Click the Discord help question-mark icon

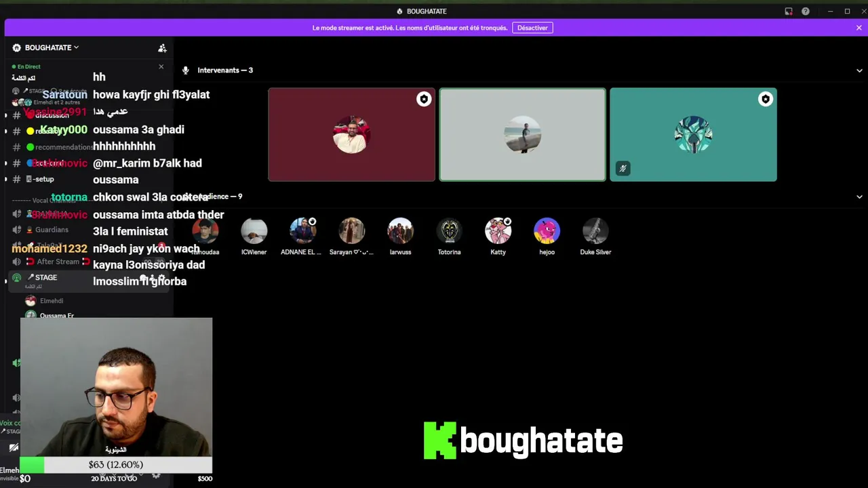pyautogui.click(x=805, y=12)
